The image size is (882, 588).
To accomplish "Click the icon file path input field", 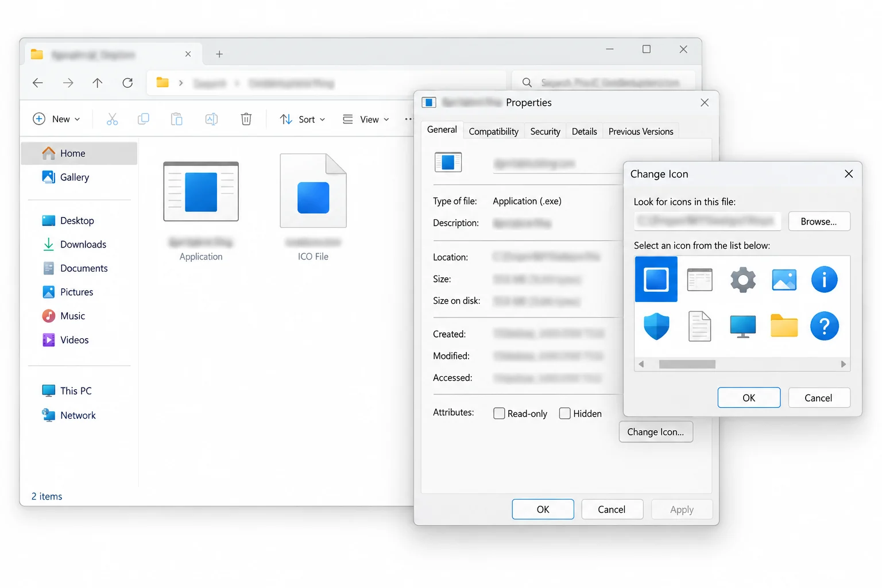I will (708, 222).
